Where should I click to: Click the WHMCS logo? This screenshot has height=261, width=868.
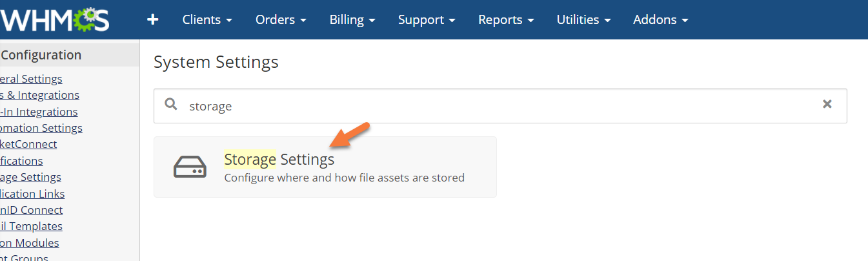(55, 20)
